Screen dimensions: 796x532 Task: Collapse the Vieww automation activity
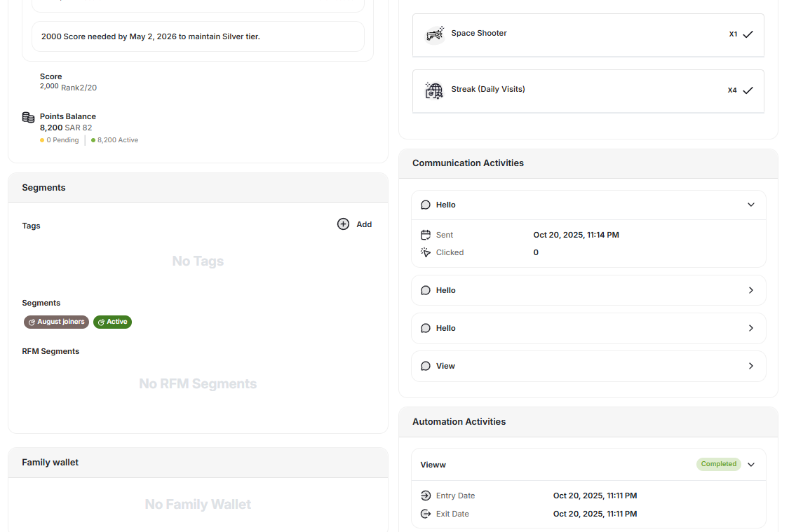click(750, 464)
